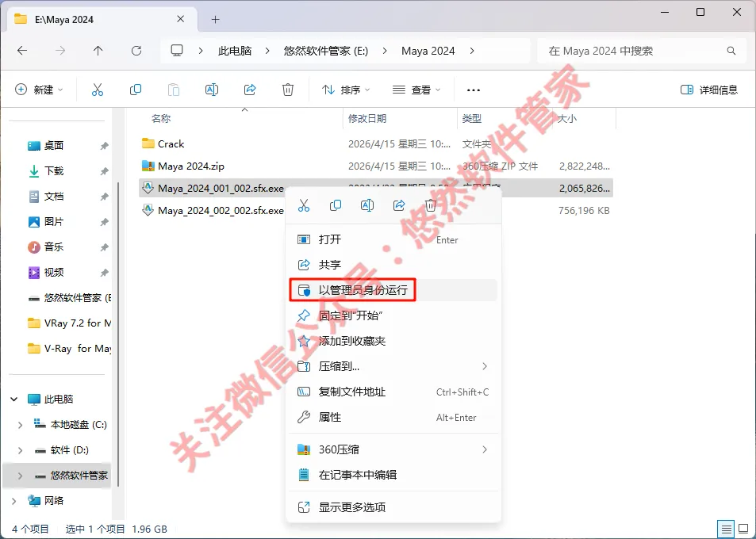This screenshot has width=756, height=539.
Task: Click the chevron after Maya 2024 in the address bar
Action: [471, 51]
